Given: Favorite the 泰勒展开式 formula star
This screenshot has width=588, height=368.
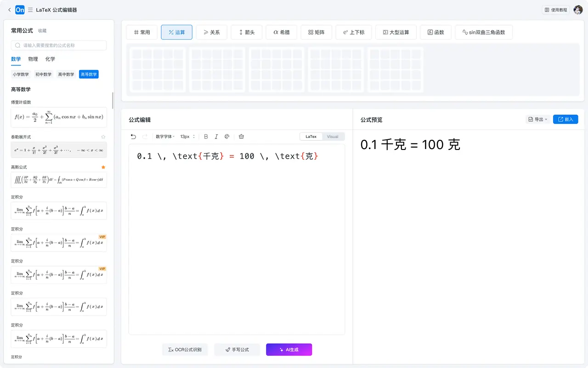Looking at the screenshot, I should pos(103,137).
